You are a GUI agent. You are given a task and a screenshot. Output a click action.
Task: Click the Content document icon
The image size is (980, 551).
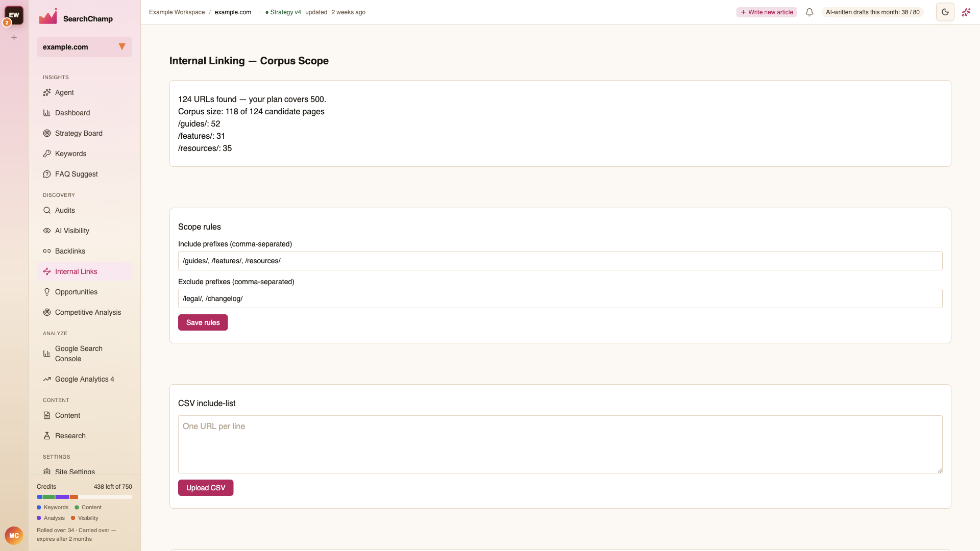(47, 415)
